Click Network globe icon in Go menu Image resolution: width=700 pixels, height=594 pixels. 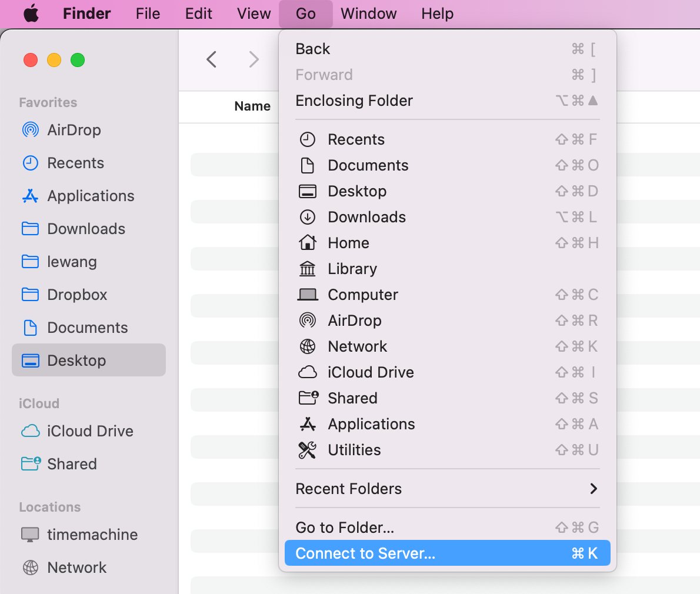[x=307, y=346]
